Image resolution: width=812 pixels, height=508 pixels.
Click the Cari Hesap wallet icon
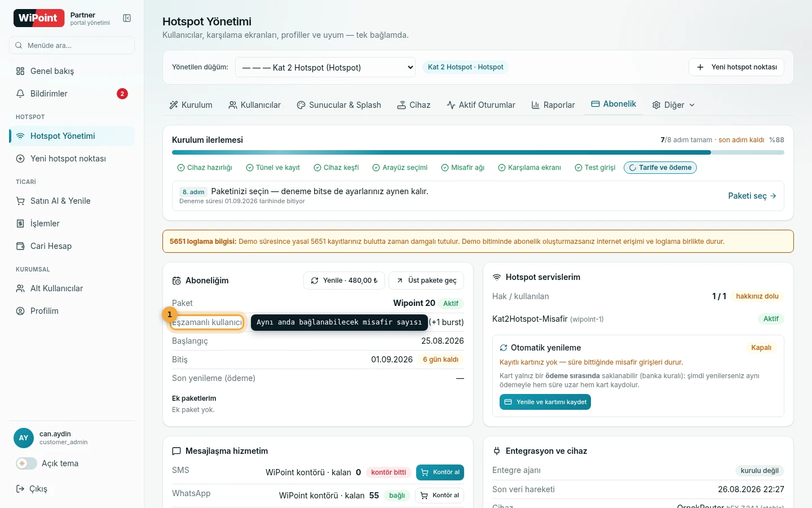[x=20, y=246]
